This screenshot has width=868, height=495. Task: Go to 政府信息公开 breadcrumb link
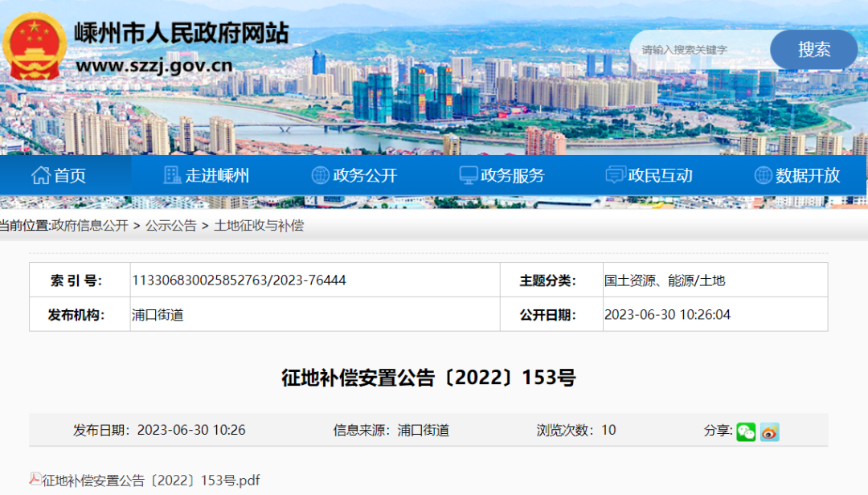click(x=89, y=226)
